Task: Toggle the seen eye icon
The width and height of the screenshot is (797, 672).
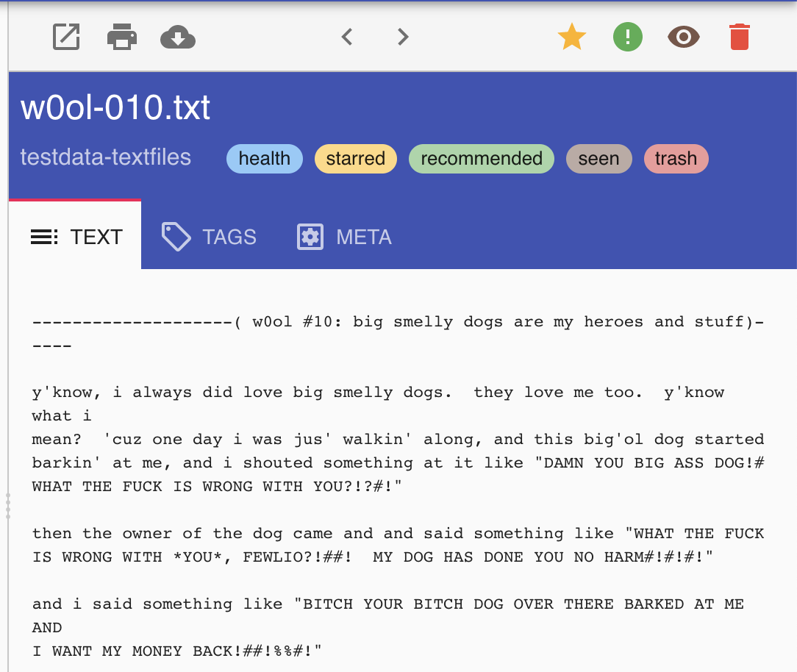Action: (683, 37)
